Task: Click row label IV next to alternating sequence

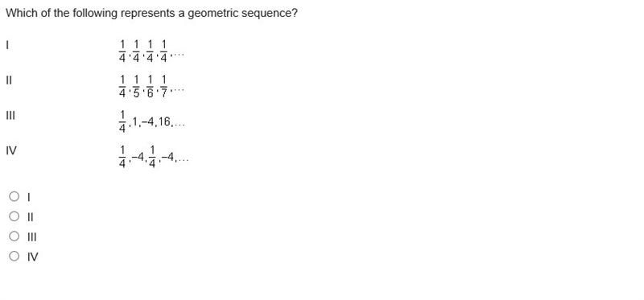Action: (11, 150)
